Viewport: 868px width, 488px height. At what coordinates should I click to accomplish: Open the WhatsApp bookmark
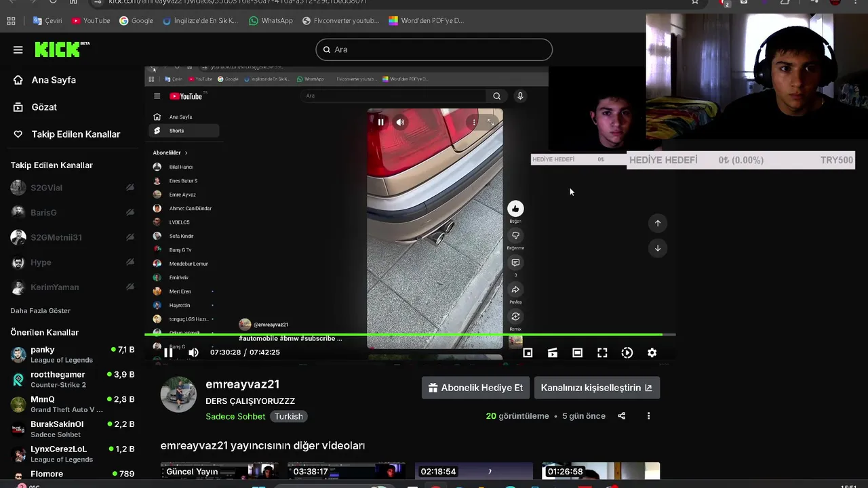tap(271, 21)
